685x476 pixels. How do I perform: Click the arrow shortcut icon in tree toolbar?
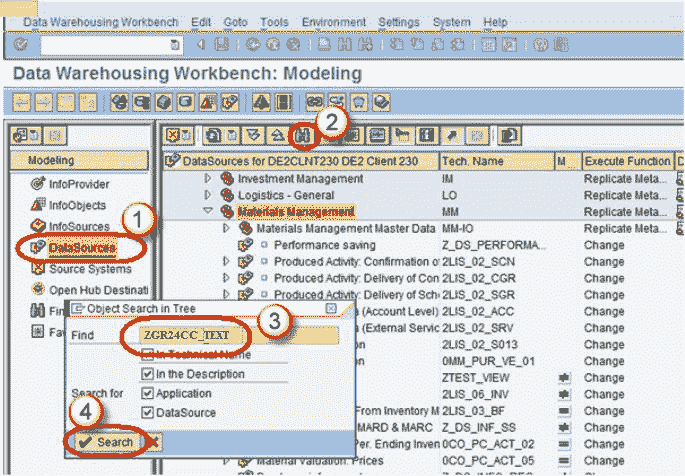(452, 136)
